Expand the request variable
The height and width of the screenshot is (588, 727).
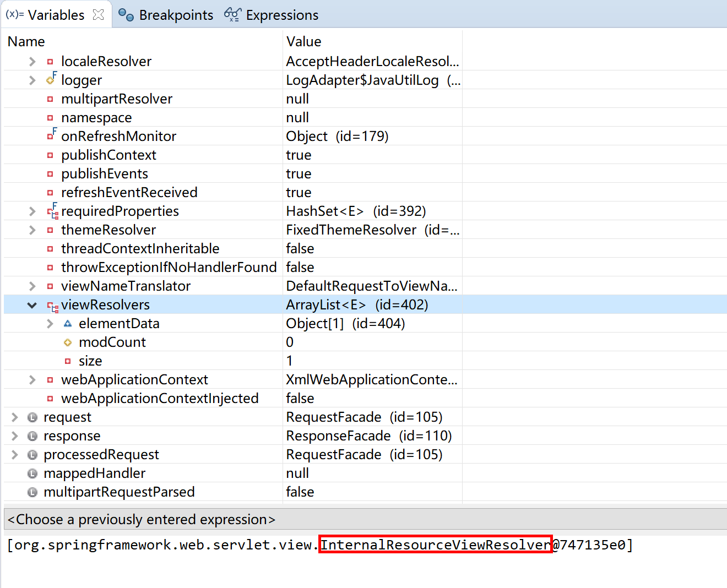15,417
